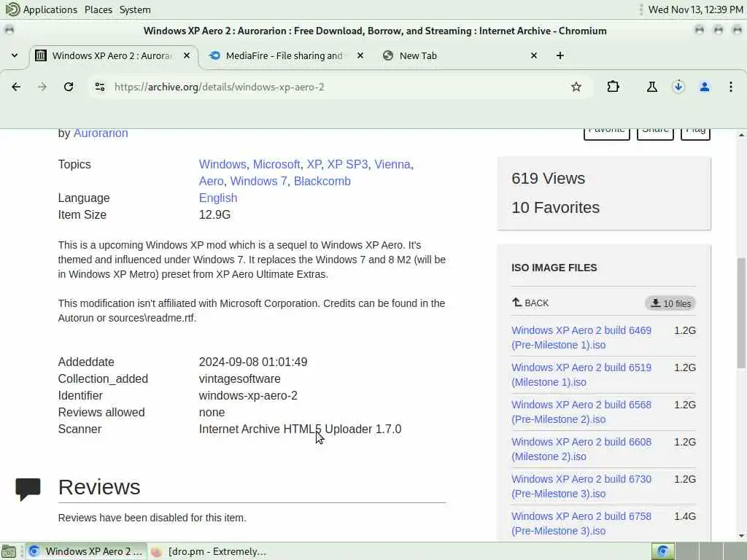Click the clock showing Wed Nov 13
The width and height of the screenshot is (747, 560).
pyautogui.click(x=695, y=9)
